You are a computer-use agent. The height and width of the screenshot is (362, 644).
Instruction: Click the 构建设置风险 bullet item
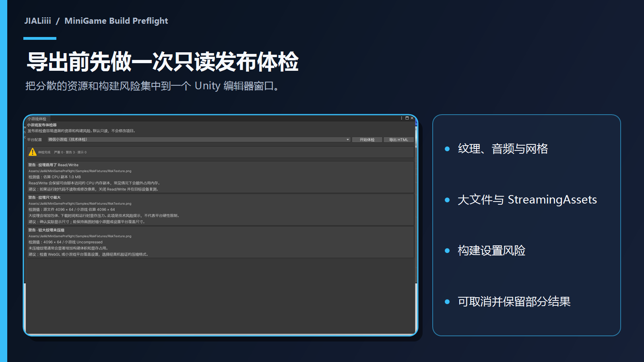click(491, 251)
